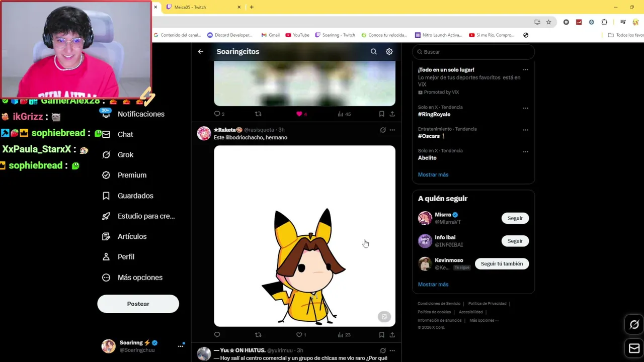Open Artículos in the sidebar
The height and width of the screenshot is (362, 644).
[x=124, y=236]
